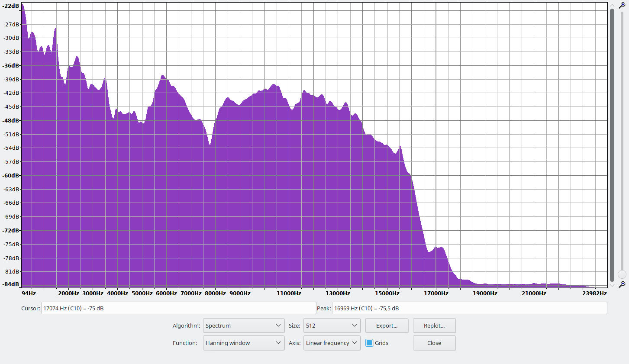The image size is (629, 364).
Task: Click the 4000Hz axis label
Action: [x=118, y=293]
